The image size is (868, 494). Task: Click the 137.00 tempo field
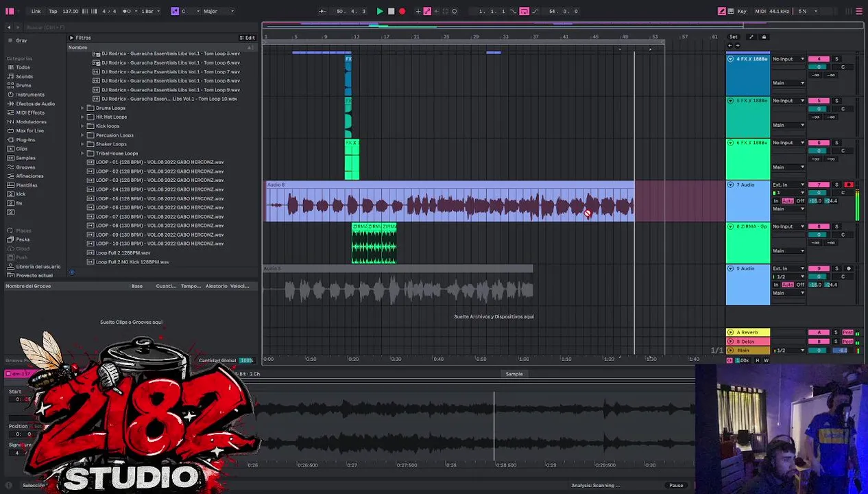click(71, 11)
